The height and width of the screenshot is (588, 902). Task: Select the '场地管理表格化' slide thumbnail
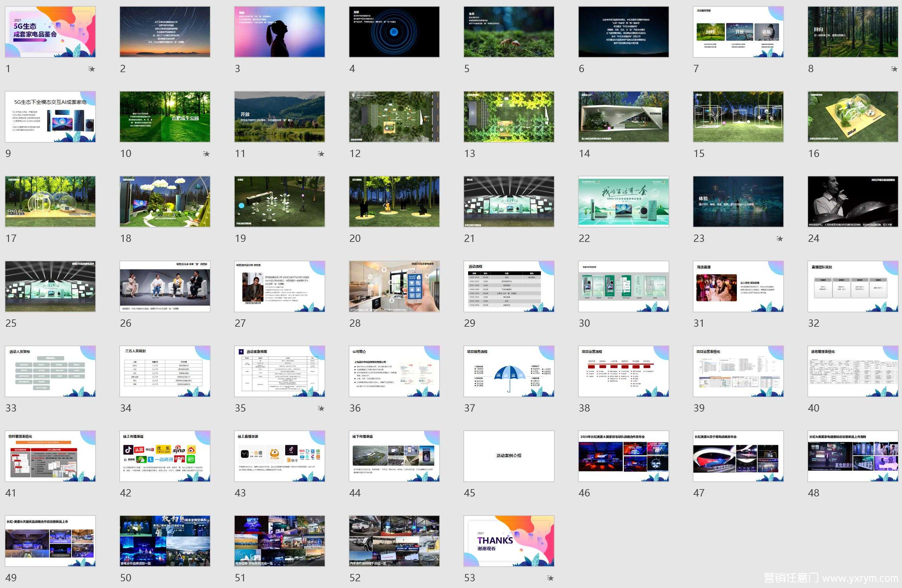coord(853,371)
